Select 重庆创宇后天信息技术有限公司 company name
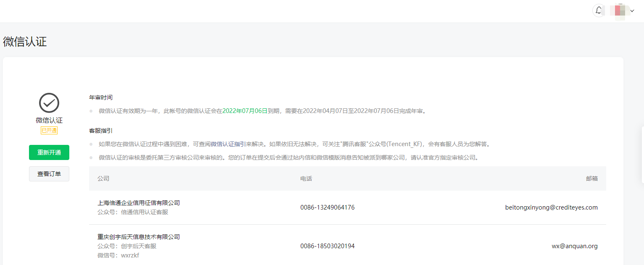The height and width of the screenshot is (265, 644). 139,237
